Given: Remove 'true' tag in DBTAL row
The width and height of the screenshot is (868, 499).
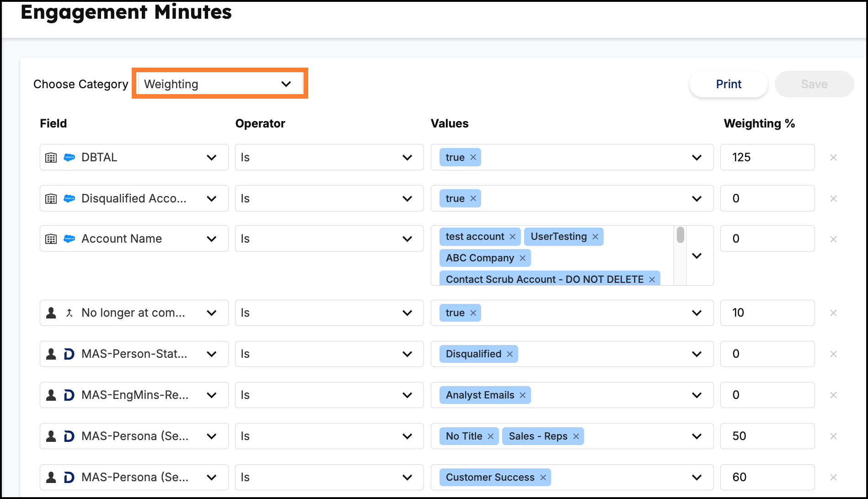Looking at the screenshot, I should [473, 157].
